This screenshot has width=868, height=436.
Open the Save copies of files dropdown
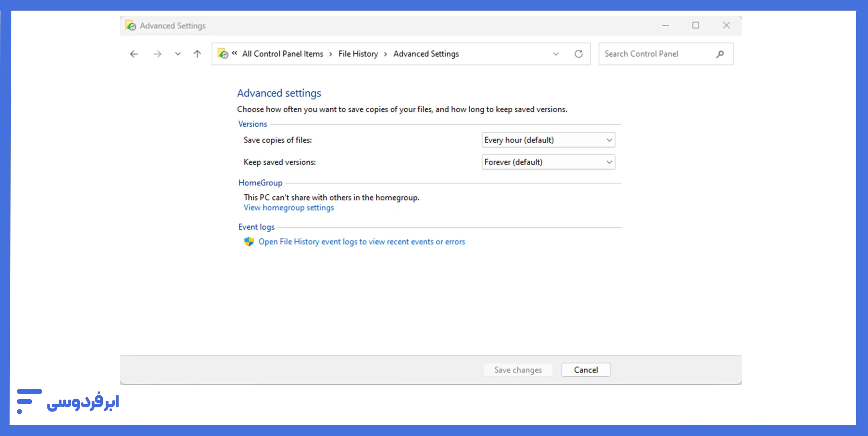pos(548,140)
